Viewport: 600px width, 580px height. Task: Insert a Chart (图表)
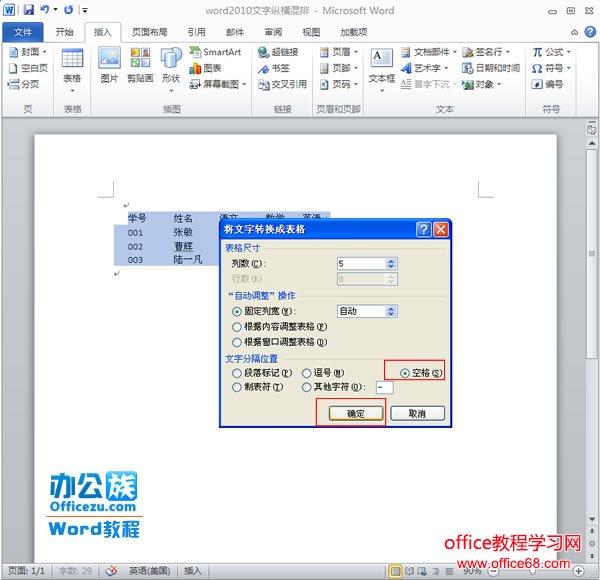click(205, 68)
